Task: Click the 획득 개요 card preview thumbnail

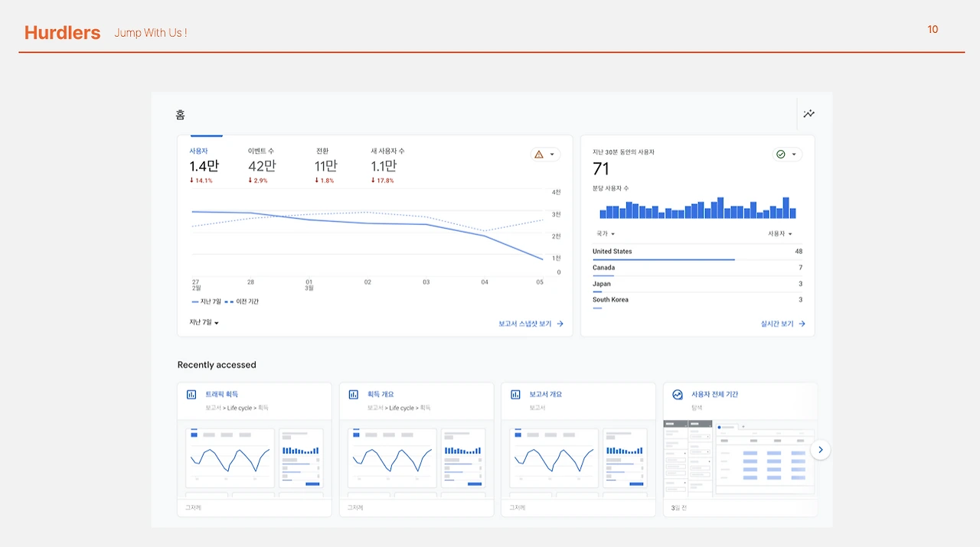Action: [x=416, y=459]
